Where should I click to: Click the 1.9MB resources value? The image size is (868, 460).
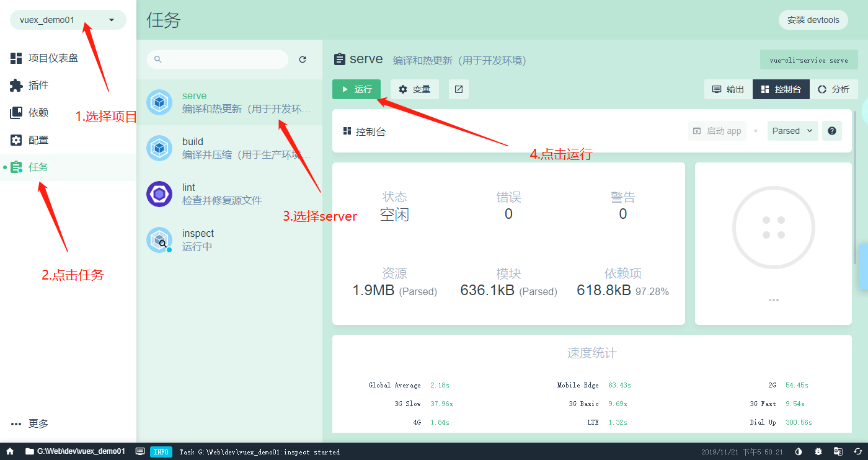pos(373,290)
